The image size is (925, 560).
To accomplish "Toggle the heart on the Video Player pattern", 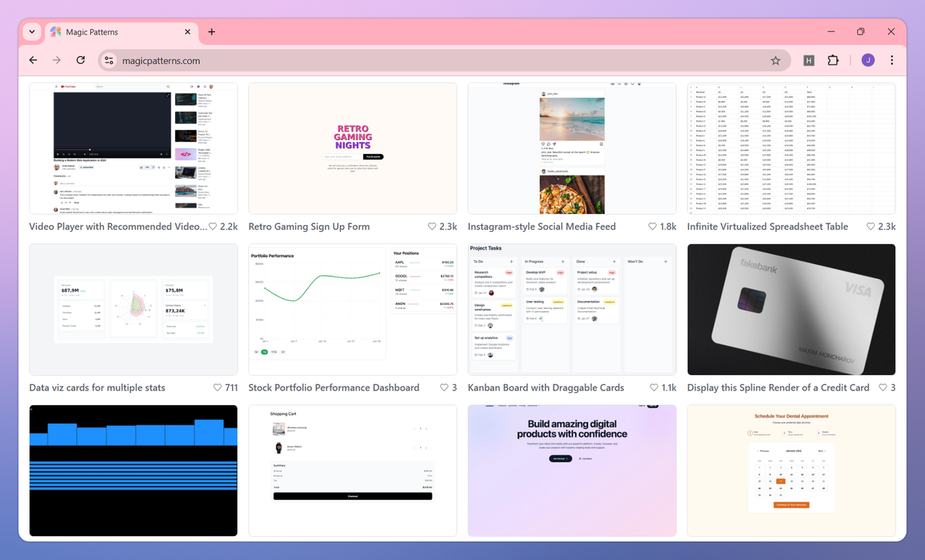I will tap(214, 226).
